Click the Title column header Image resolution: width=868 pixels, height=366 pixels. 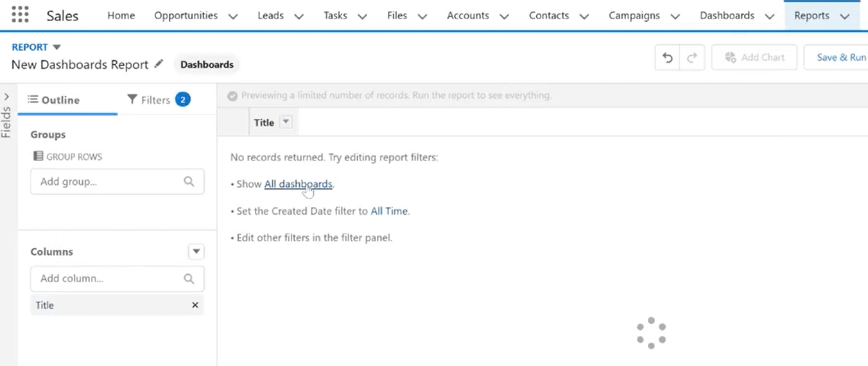264,123
